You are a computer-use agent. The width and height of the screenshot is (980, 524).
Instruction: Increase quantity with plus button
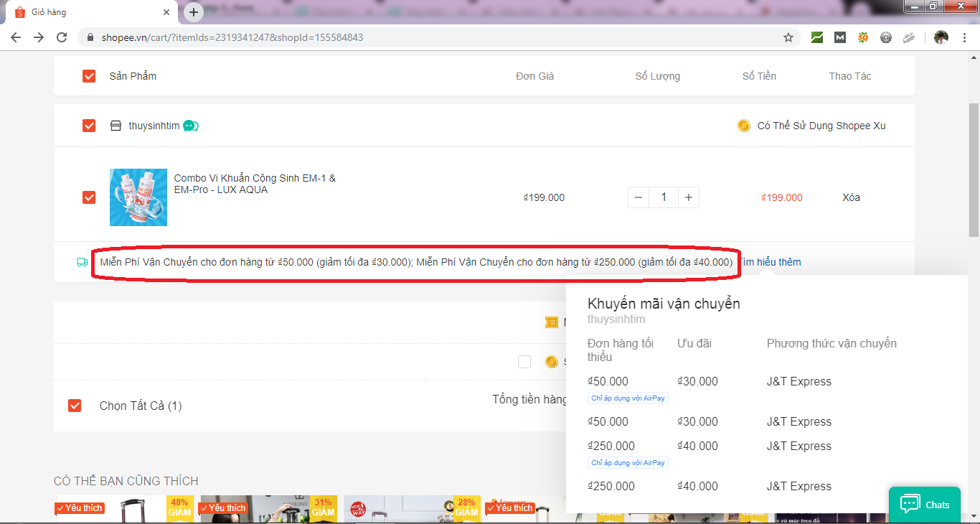click(x=689, y=197)
